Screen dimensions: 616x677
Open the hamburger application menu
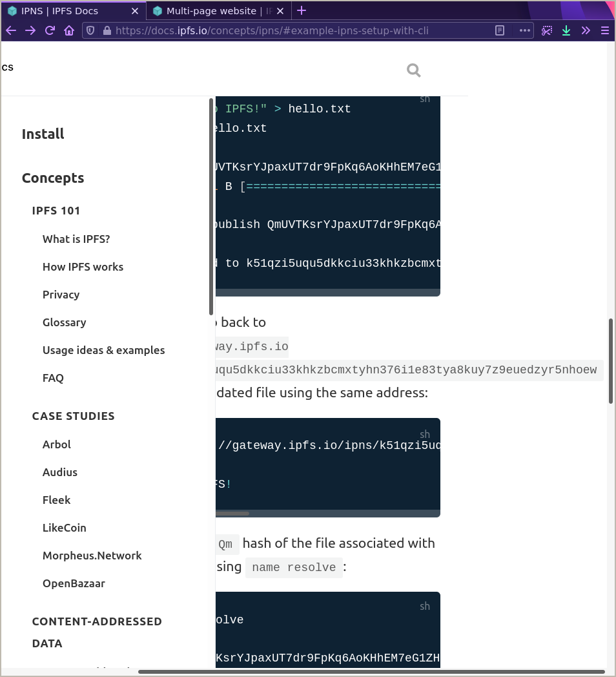(x=604, y=30)
